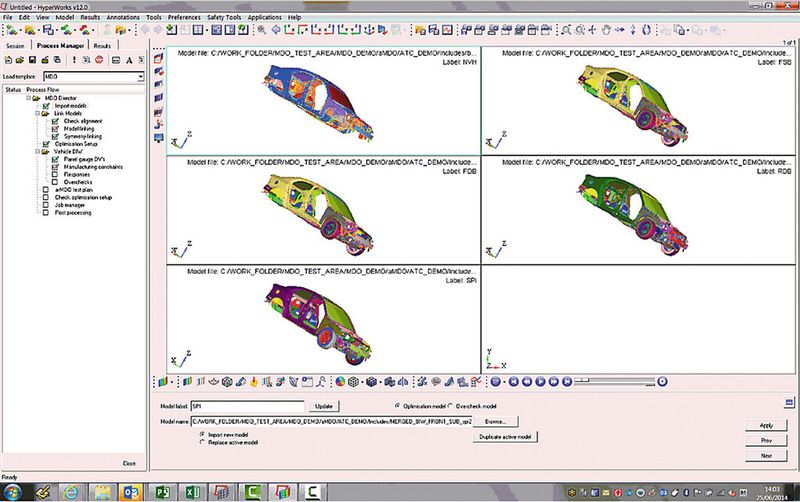Click the pointing hand icon in bottom toolbar

coord(254,382)
